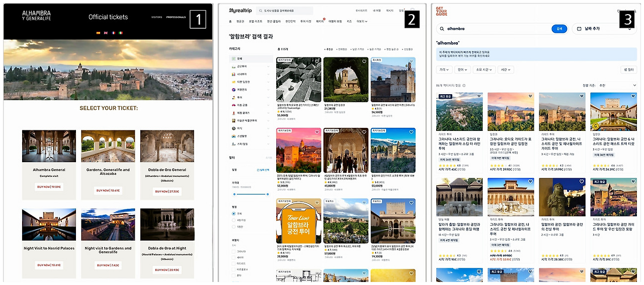Click the left handle of the 가격대 slider
Screen dimensions: 644x285
(234, 194)
